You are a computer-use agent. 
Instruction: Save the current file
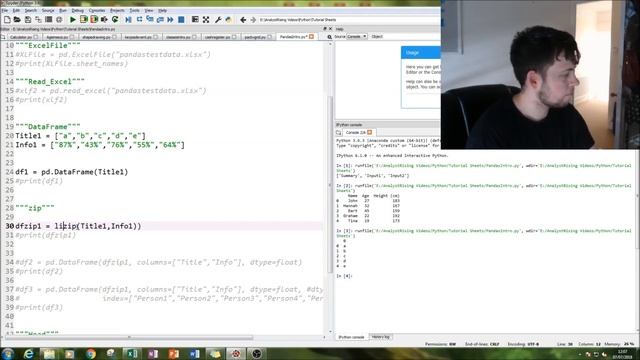[x=28, y=20]
